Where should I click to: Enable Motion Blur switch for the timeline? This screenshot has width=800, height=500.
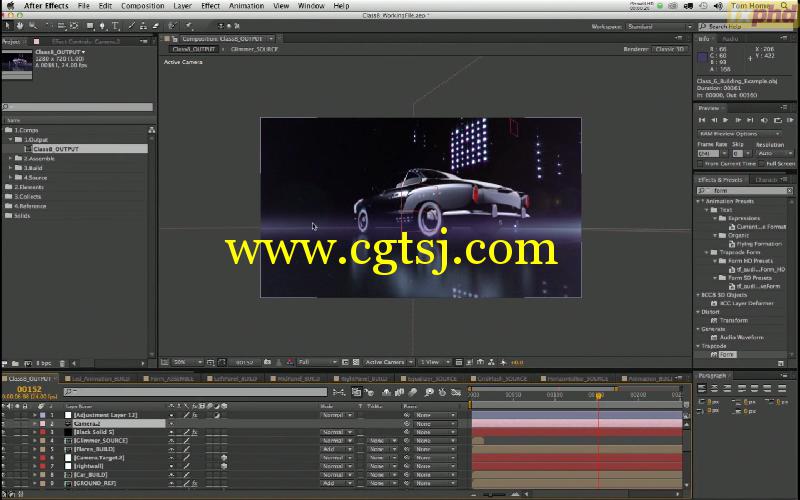point(413,392)
